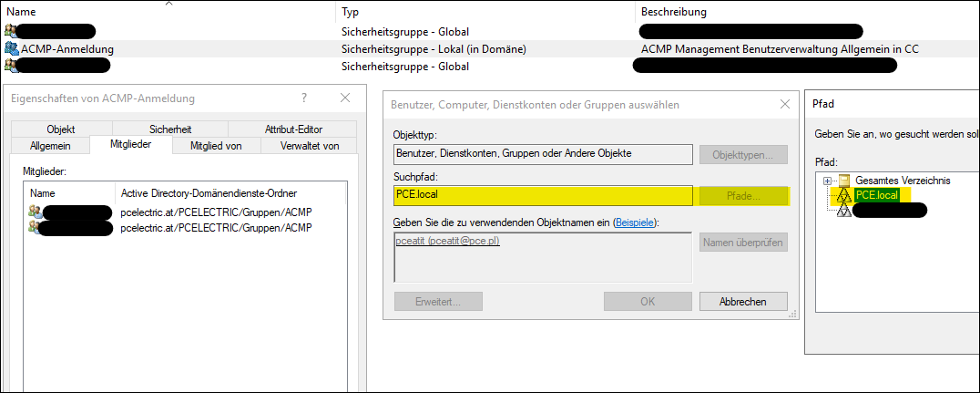Click the ACMP-Anmeldung group icon
980x393 pixels.
pyautogui.click(x=11, y=48)
